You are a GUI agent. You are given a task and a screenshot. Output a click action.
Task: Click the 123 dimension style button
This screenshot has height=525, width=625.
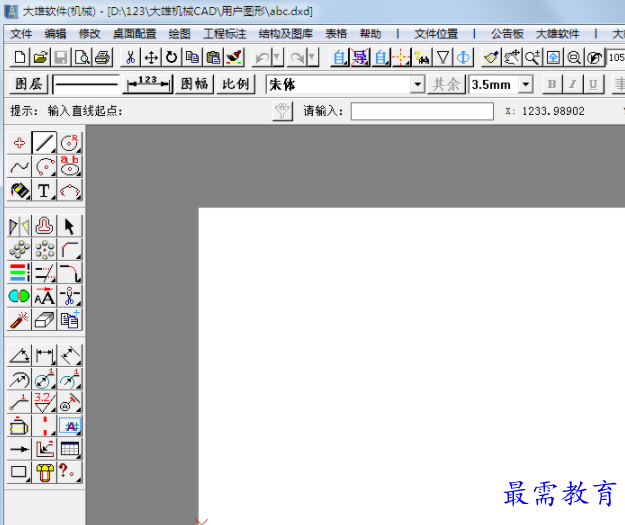tap(148, 84)
